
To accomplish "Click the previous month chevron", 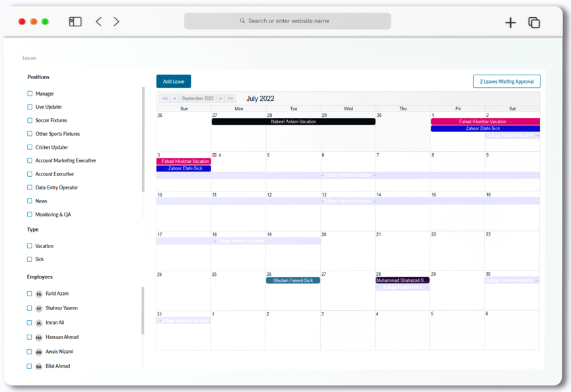I will (x=175, y=98).
